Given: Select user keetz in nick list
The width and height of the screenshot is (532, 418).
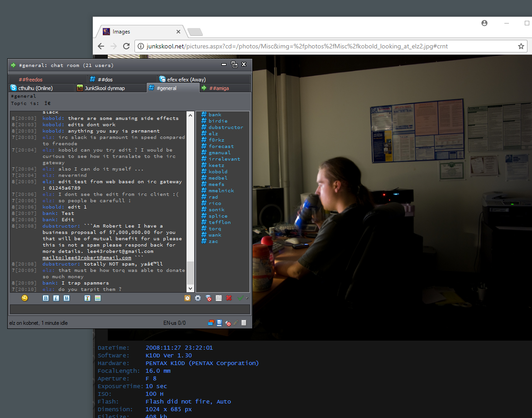Looking at the screenshot, I should point(216,165).
